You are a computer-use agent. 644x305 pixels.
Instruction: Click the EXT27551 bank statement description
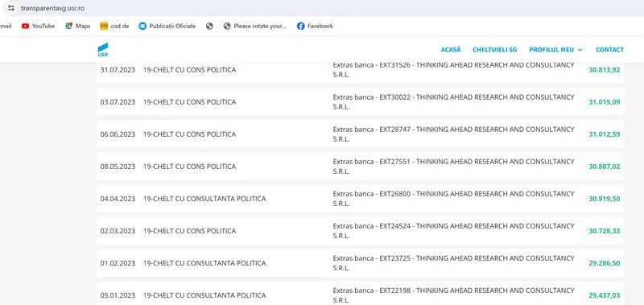453,167
